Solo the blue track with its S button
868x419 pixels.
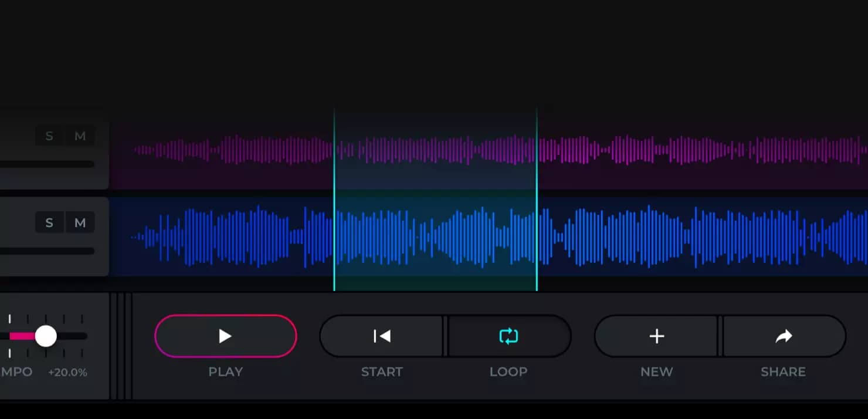click(49, 223)
